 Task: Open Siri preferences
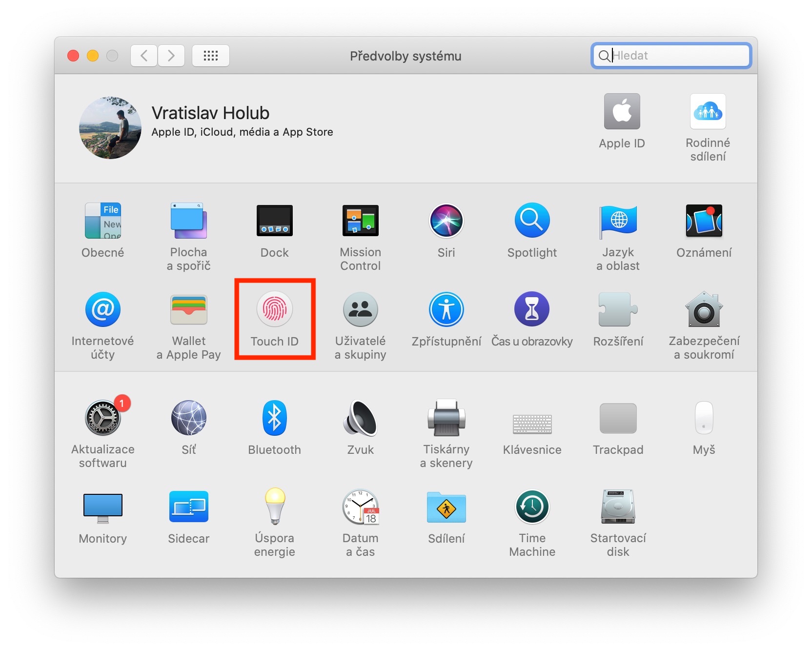point(446,221)
